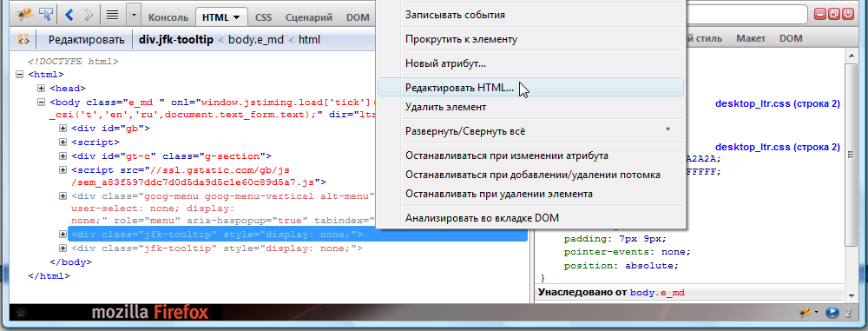This screenshot has width=868, height=331.
Task: Toggle Останавливаться при изменении атрибута
Action: click(x=531, y=156)
